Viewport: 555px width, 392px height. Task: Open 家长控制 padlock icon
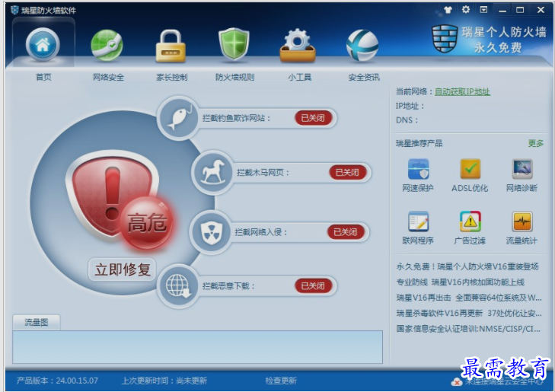click(171, 46)
